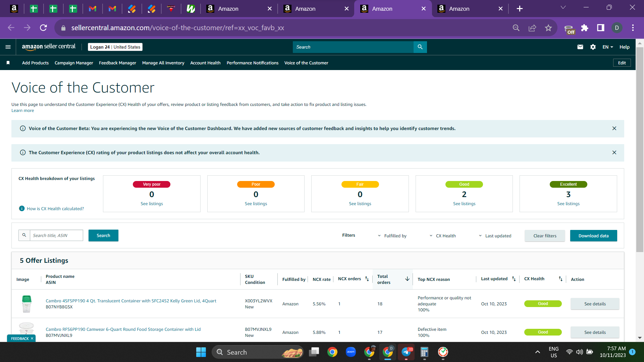Click the Download data button
Image resolution: width=644 pixels, height=362 pixels.
coord(593,236)
